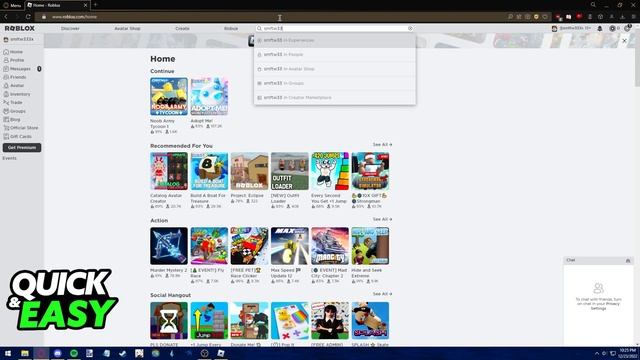Open Discord from the taskbar

click(x=58, y=353)
